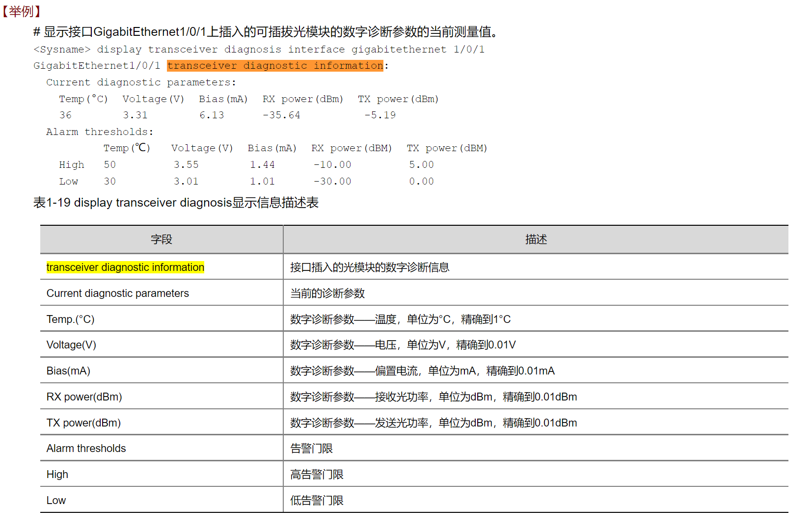Click the Low RX power threshold -30.00
The height and width of the screenshot is (532, 812).
pos(332,182)
